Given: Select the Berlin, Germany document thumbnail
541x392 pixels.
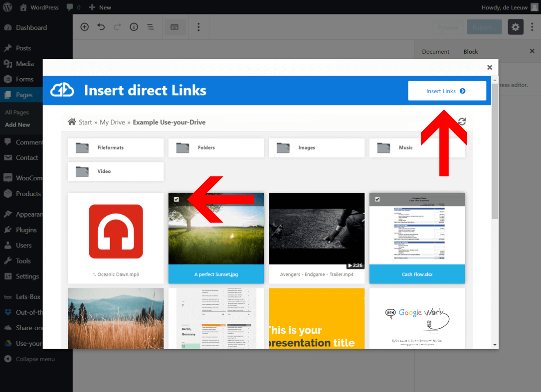Looking at the screenshot, I should [216, 319].
